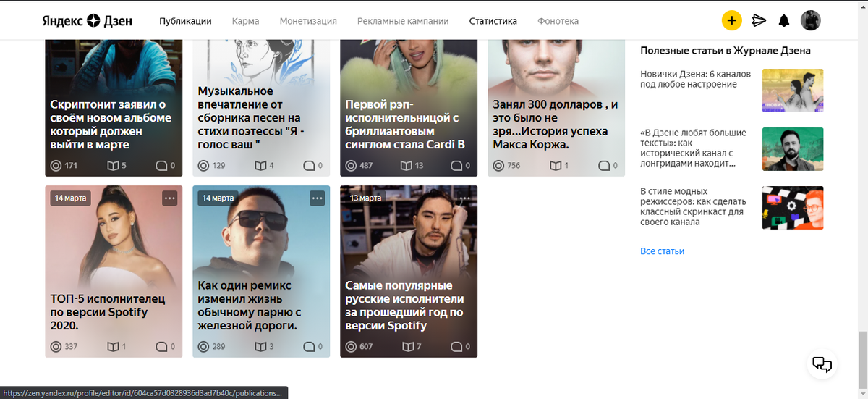Click views icon on Скриптонит card
Screen dimensions: 868x399
(x=56, y=166)
